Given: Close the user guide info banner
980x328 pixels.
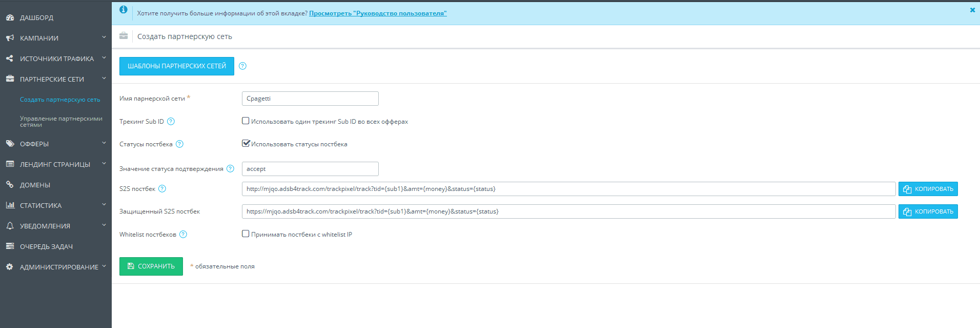Looking at the screenshot, I should click(x=972, y=10).
